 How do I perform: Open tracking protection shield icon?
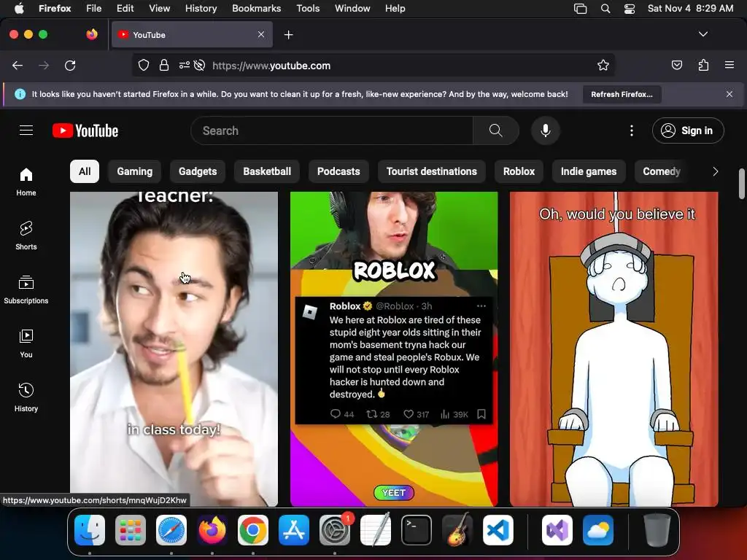click(x=144, y=66)
